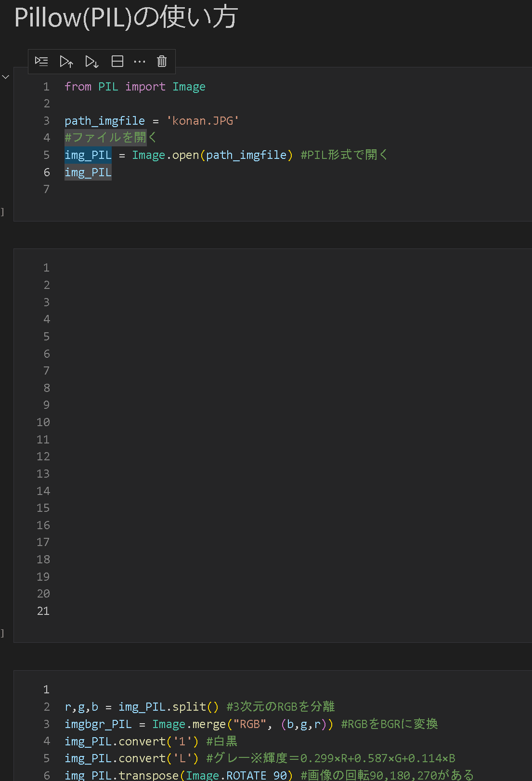Click line number 7 in first cell

(x=46, y=189)
